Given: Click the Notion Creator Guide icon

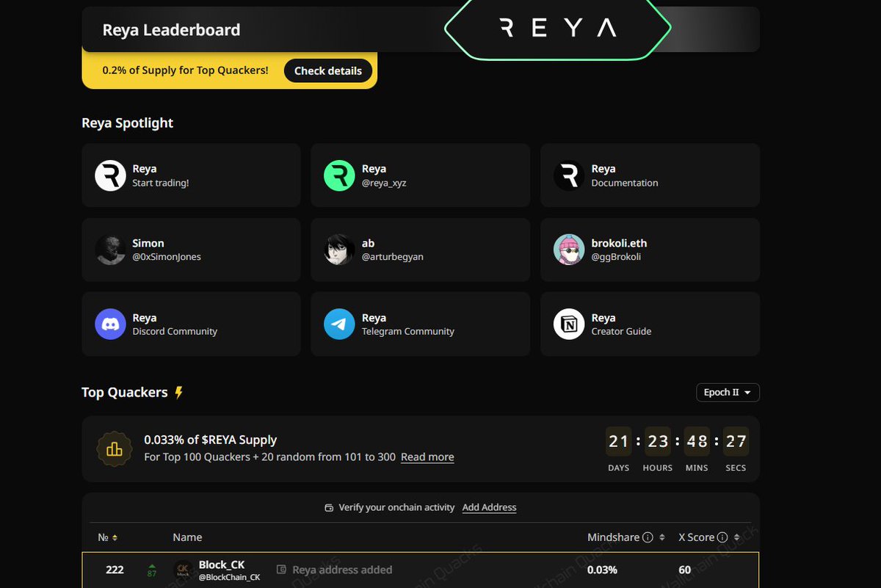Looking at the screenshot, I should tap(569, 324).
